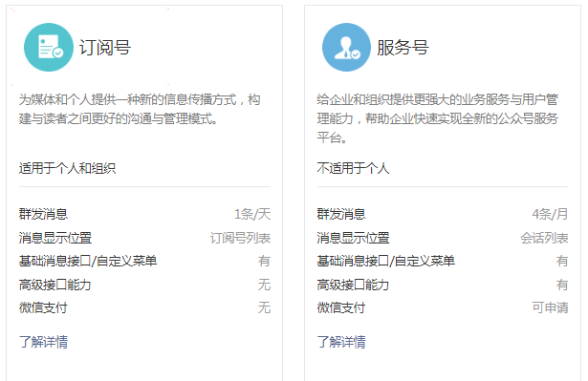
Task: Select the 服务号 heading title
Action: click(x=403, y=48)
